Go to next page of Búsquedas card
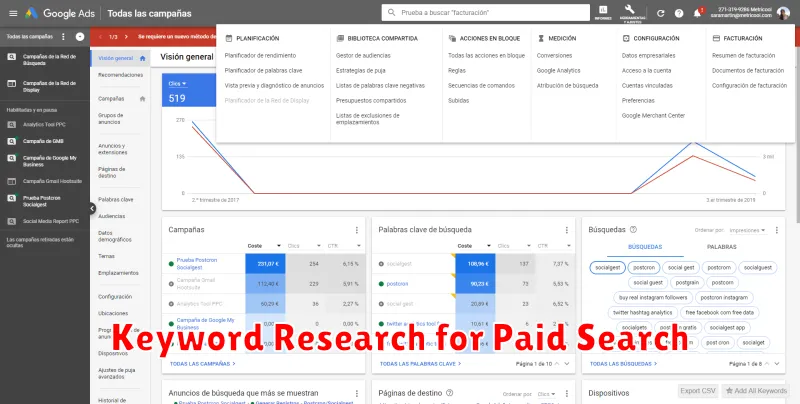The width and height of the screenshot is (800, 404). point(777,364)
